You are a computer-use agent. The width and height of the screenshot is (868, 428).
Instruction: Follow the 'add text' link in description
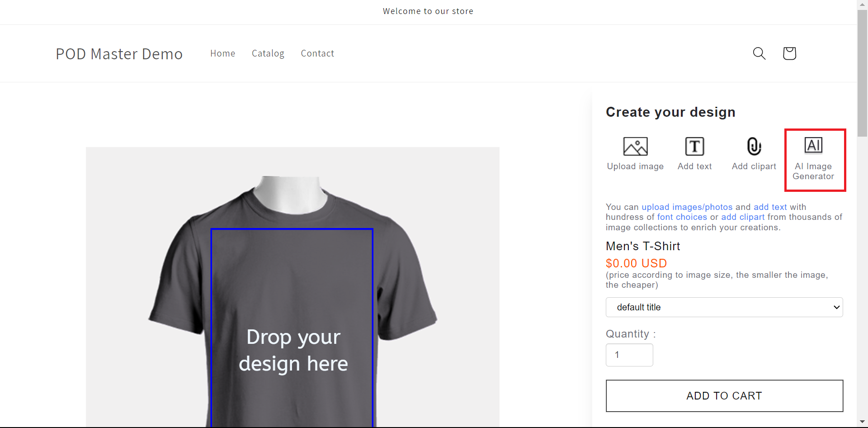pos(770,207)
